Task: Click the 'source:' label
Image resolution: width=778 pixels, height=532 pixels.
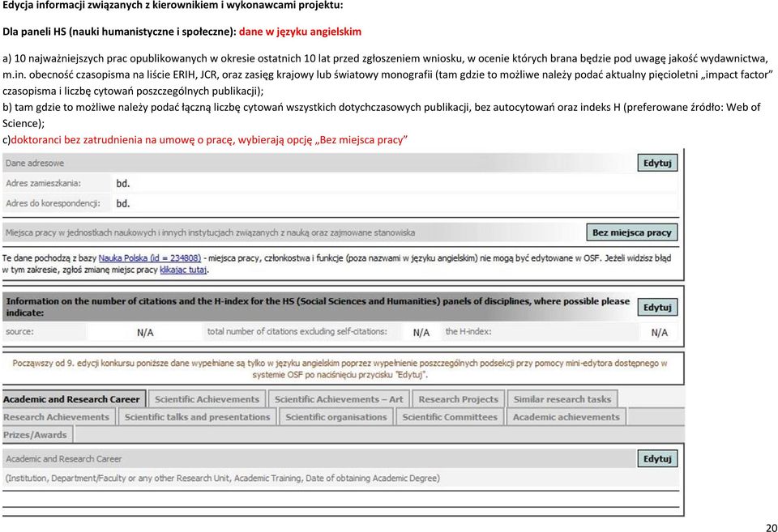Action: (19, 331)
